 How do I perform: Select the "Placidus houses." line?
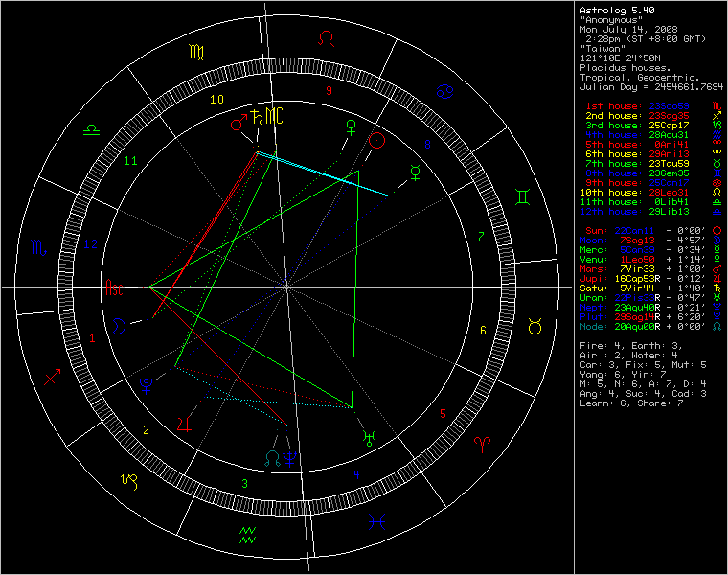coord(626,68)
